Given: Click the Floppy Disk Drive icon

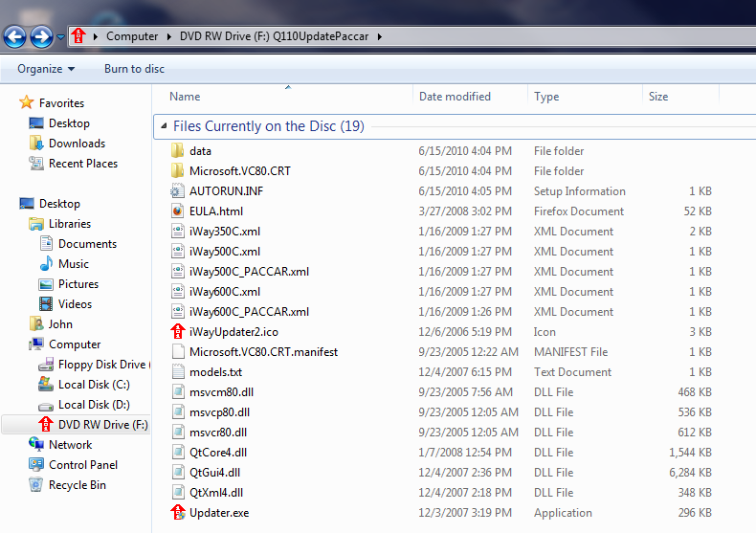Looking at the screenshot, I should point(46,365).
